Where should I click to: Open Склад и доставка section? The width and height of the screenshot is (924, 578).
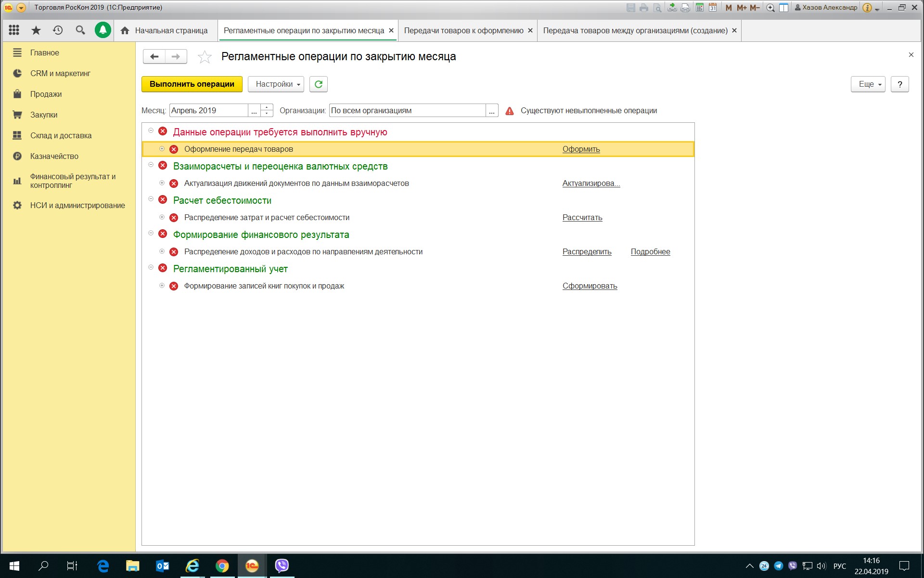[x=61, y=135]
